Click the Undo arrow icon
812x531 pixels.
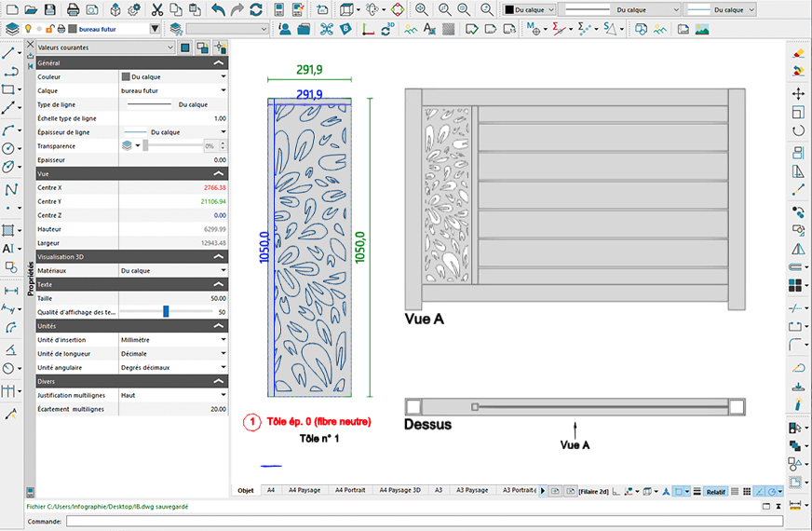(217, 9)
